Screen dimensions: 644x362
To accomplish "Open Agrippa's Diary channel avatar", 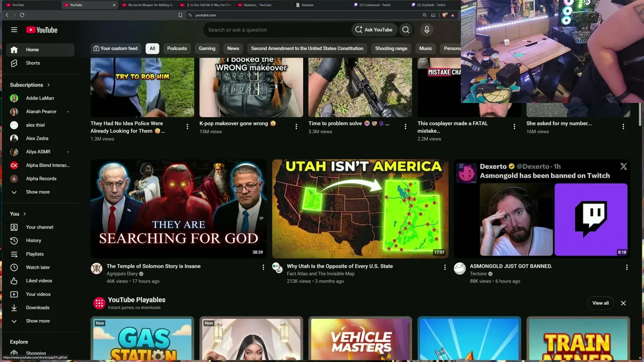I will tap(97, 268).
